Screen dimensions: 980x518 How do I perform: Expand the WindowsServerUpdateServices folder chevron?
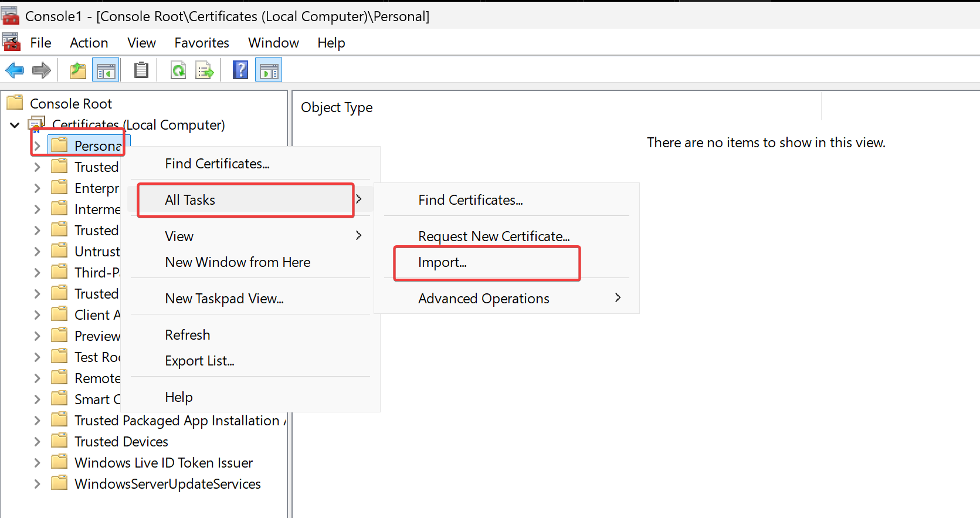point(38,484)
